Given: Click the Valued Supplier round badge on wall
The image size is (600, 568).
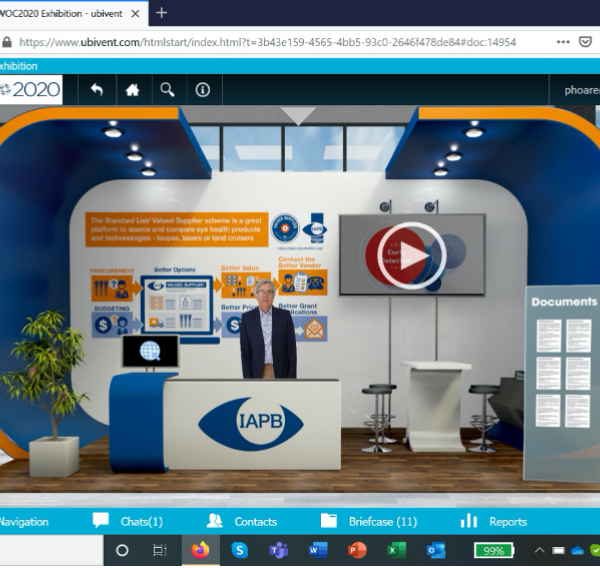Looking at the screenshot, I should (285, 228).
